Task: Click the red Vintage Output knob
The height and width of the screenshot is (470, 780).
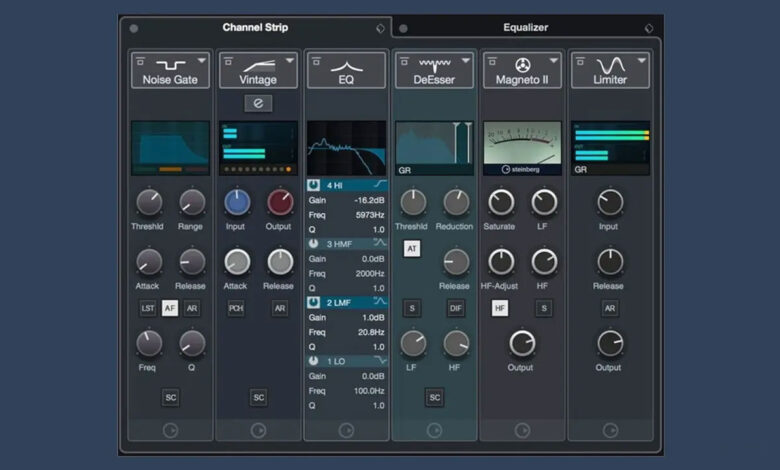Action: [x=280, y=202]
